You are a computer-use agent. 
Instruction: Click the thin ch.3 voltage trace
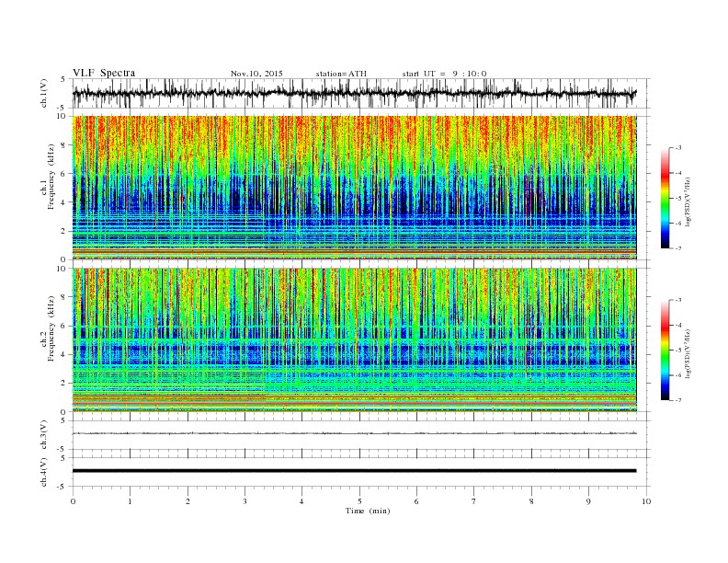(354, 433)
